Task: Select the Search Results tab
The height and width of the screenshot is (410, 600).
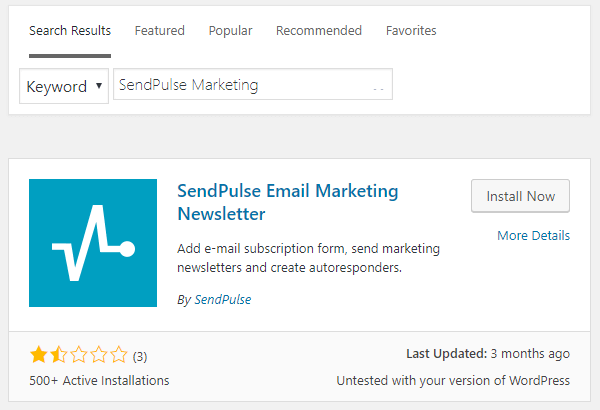Action: [70, 31]
